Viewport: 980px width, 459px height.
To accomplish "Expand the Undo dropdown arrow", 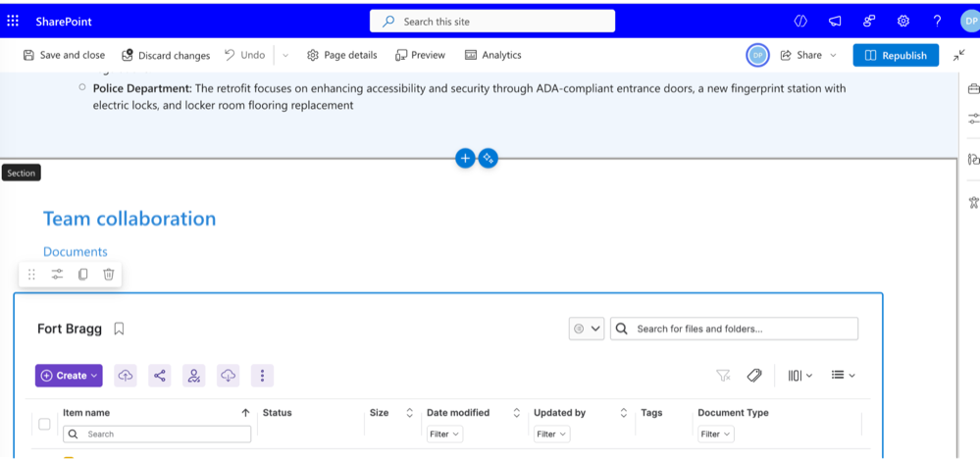I will click(285, 55).
